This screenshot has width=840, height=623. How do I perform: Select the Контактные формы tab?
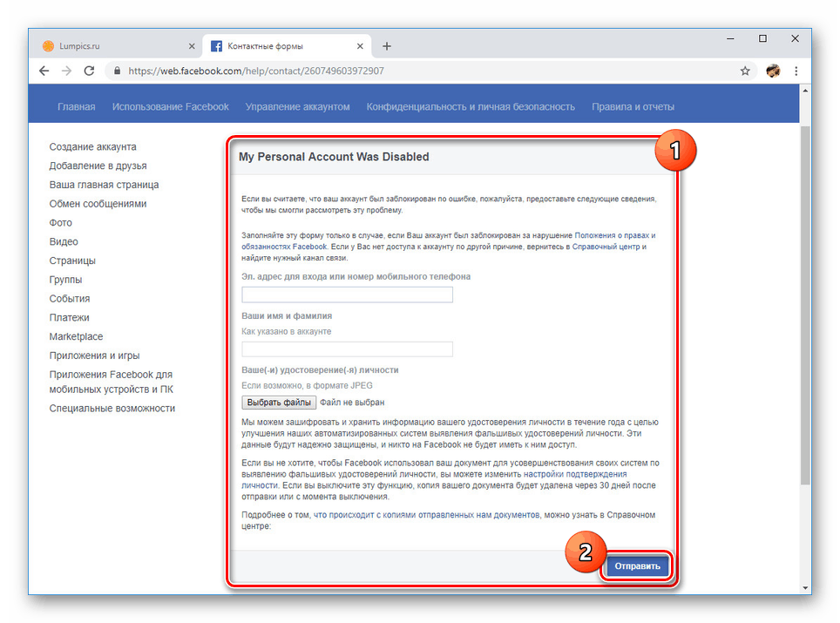287,46
